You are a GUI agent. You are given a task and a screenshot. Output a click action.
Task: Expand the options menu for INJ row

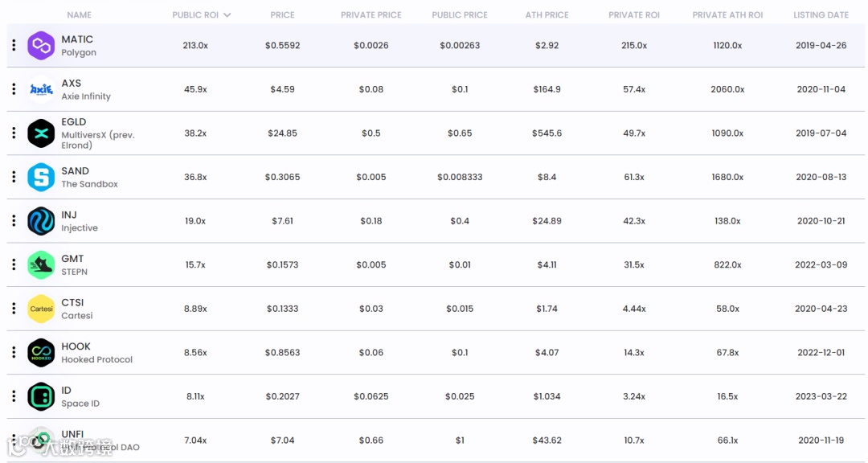[x=14, y=220]
